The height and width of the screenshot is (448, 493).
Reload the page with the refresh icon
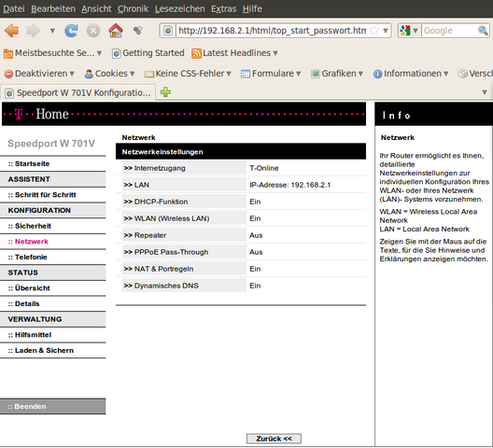coord(71,31)
